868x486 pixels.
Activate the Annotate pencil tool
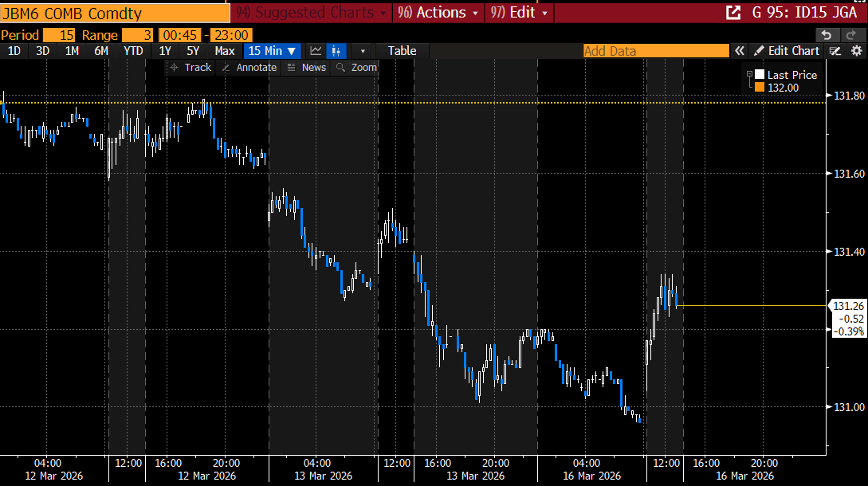click(249, 68)
